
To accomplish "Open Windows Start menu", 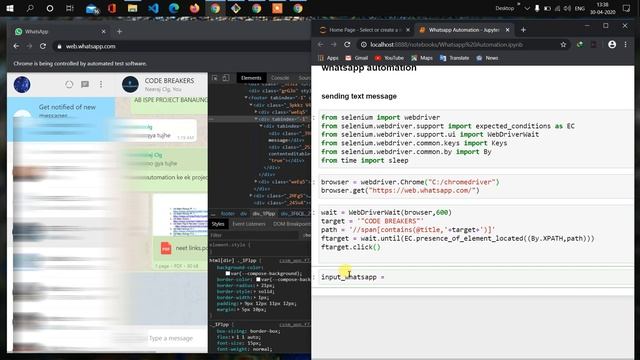I will (10, 8).
